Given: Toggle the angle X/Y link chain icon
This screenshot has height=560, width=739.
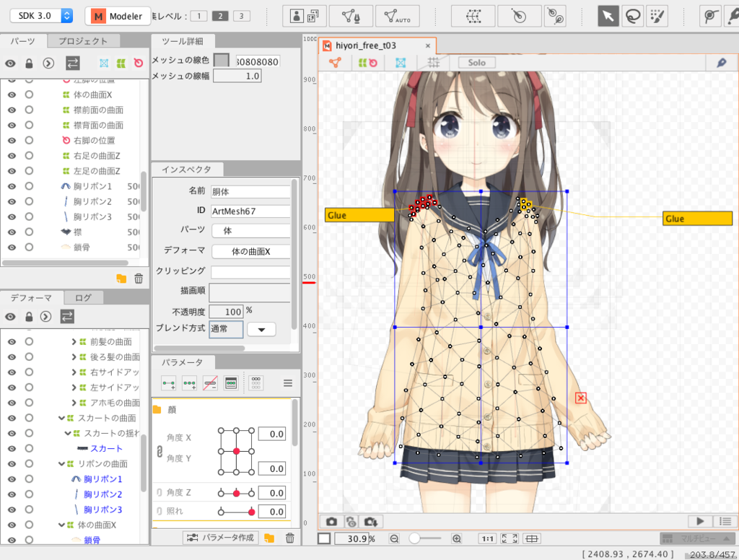Looking at the screenshot, I should [159, 452].
